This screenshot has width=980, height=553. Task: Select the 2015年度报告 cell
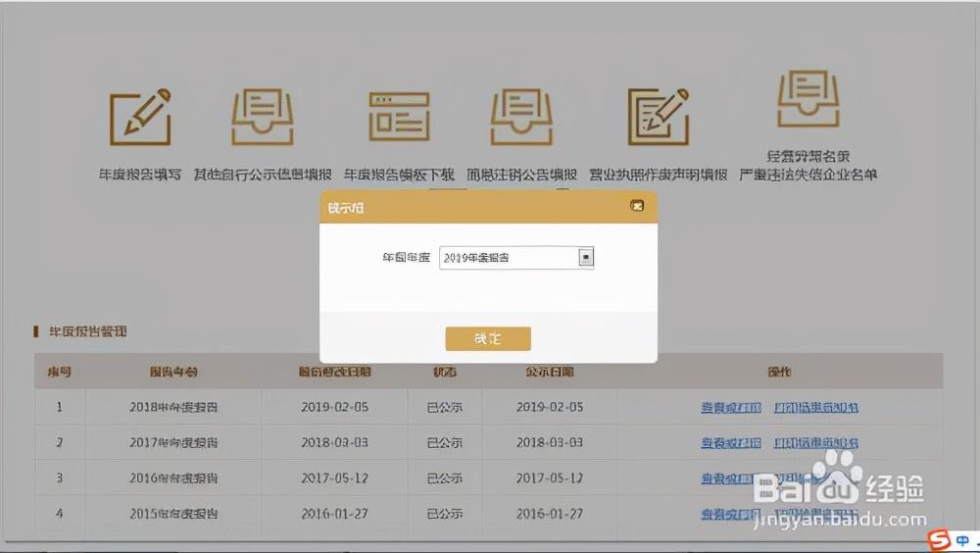[173, 514]
